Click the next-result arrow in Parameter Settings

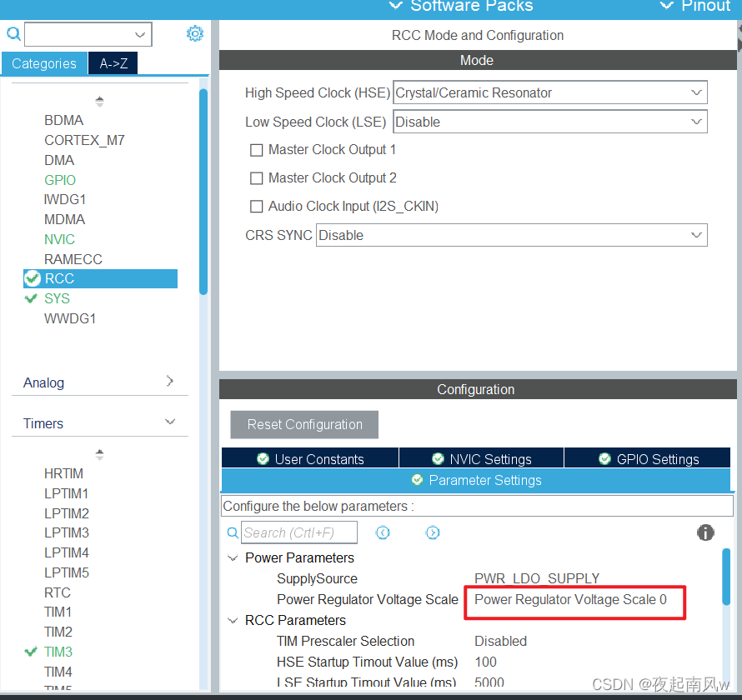pyautogui.click(x=433, y=532)
